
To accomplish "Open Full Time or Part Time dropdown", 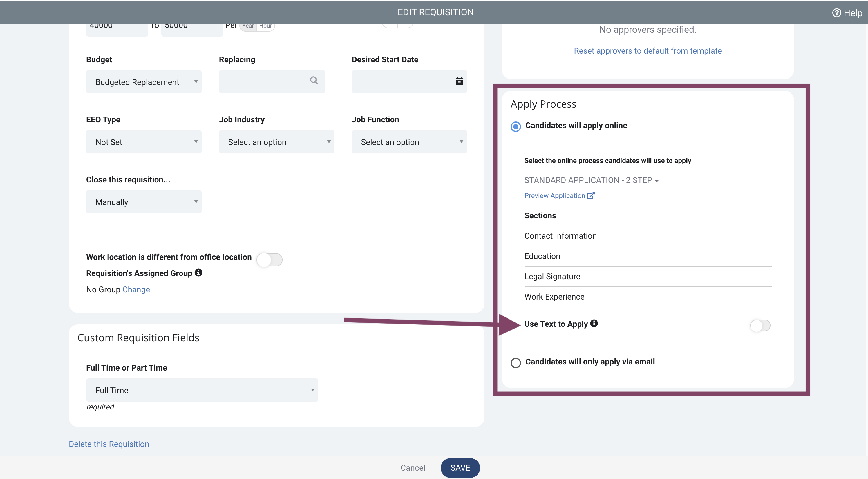I will point(202,390).
